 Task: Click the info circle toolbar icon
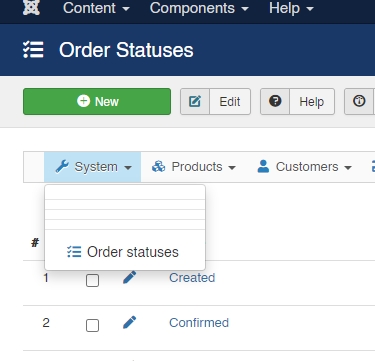pyautogui.click(x=359, y=101)
